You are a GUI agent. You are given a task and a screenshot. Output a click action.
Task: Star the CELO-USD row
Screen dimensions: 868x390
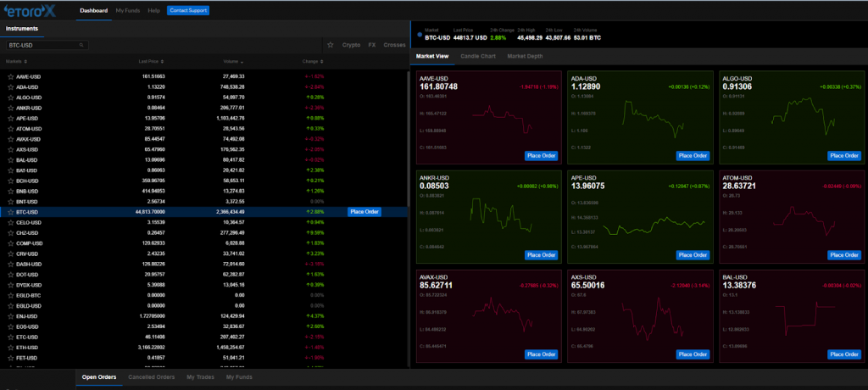pos(10,223)
